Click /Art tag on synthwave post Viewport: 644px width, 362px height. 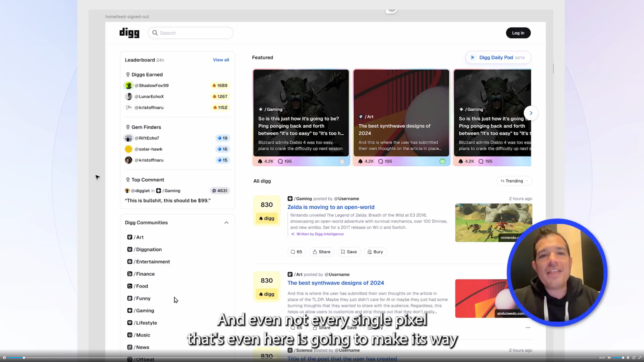295,274
